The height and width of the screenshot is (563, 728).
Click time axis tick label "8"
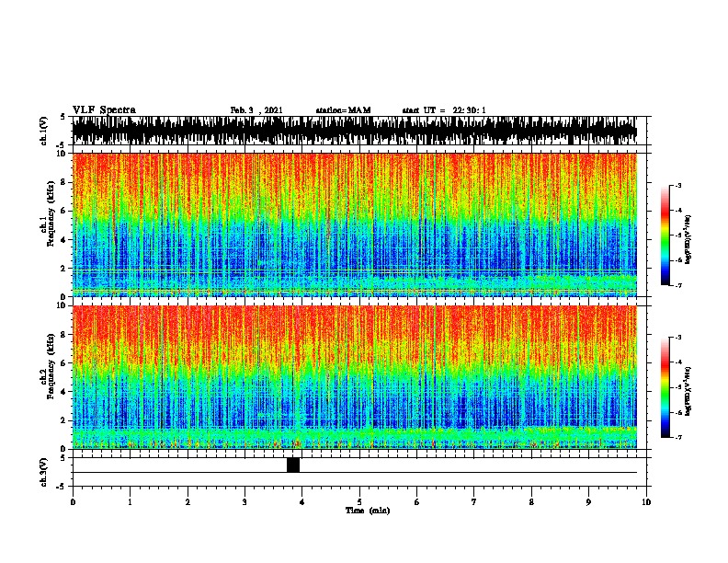(x=531, y=502)
